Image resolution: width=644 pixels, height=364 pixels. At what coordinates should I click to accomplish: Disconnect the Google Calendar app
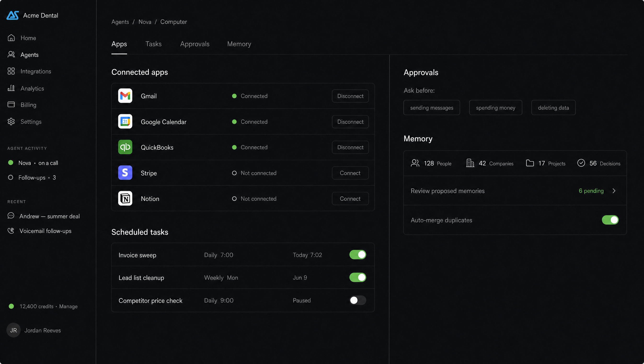350,122
